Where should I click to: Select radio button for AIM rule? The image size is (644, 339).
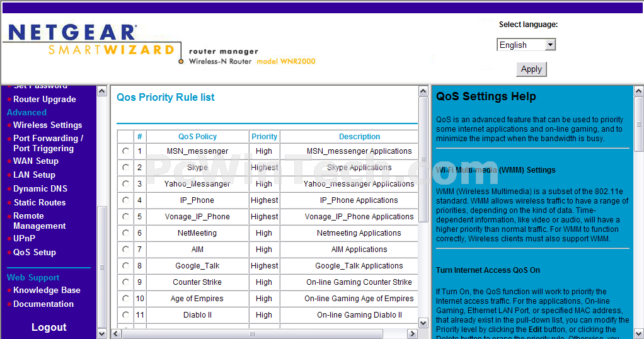click(x=125, y=250)
